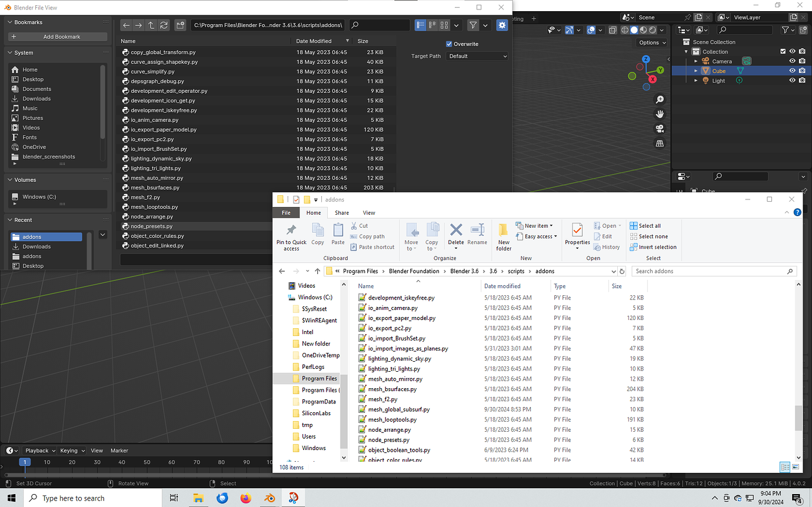Screen dimensions: 812x507
Task: Click Pin to Quick access in Explorer
Action: [291, 237]
